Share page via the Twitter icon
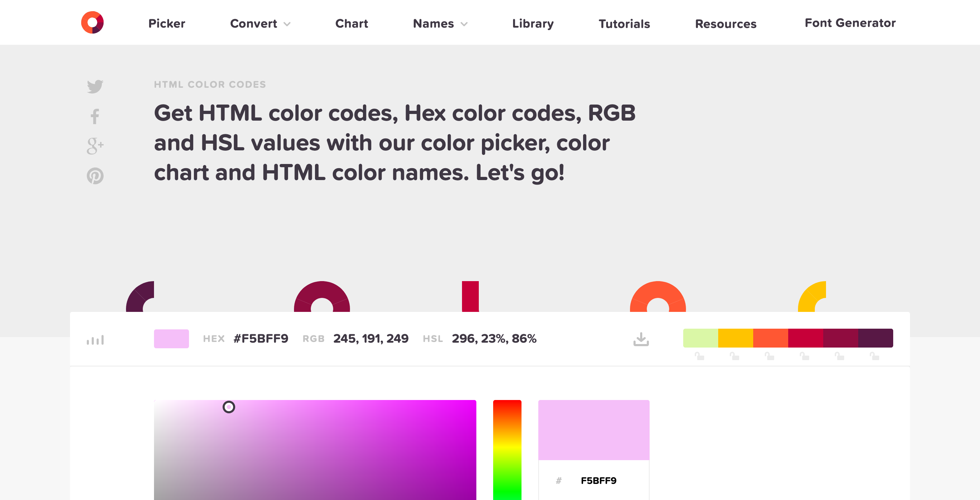The image size is (980, 500). (x=95, y=86)
